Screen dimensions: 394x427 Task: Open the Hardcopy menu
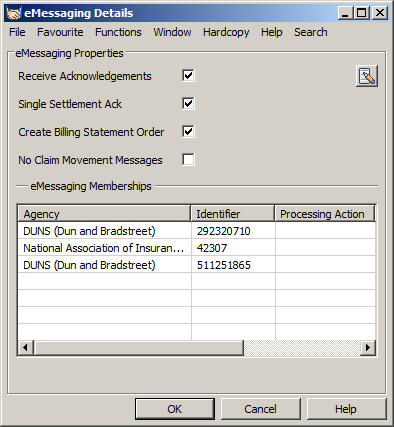[226, 32]
